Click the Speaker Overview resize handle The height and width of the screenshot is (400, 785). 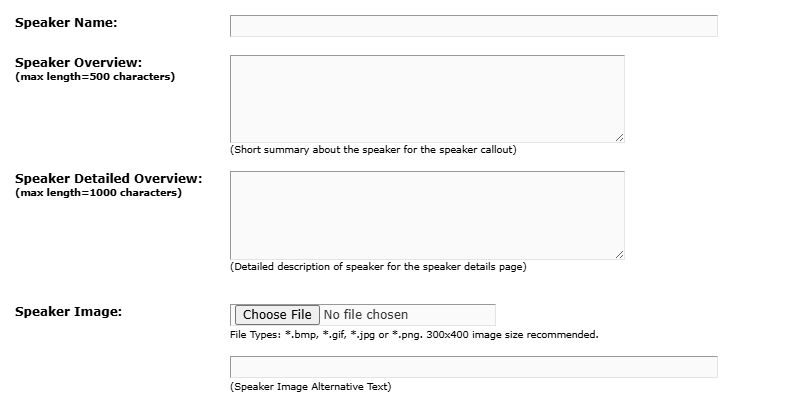619,137
